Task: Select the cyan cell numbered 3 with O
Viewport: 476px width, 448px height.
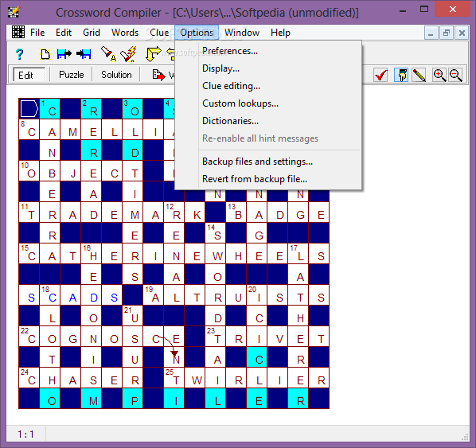Action: (133, 109)
